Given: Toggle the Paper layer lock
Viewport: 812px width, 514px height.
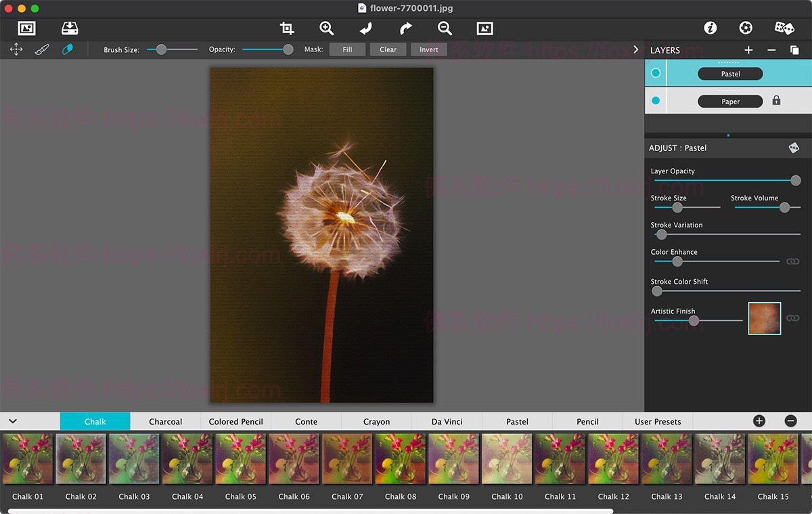Looking at the screenshot, I should [x=776, y=101].
